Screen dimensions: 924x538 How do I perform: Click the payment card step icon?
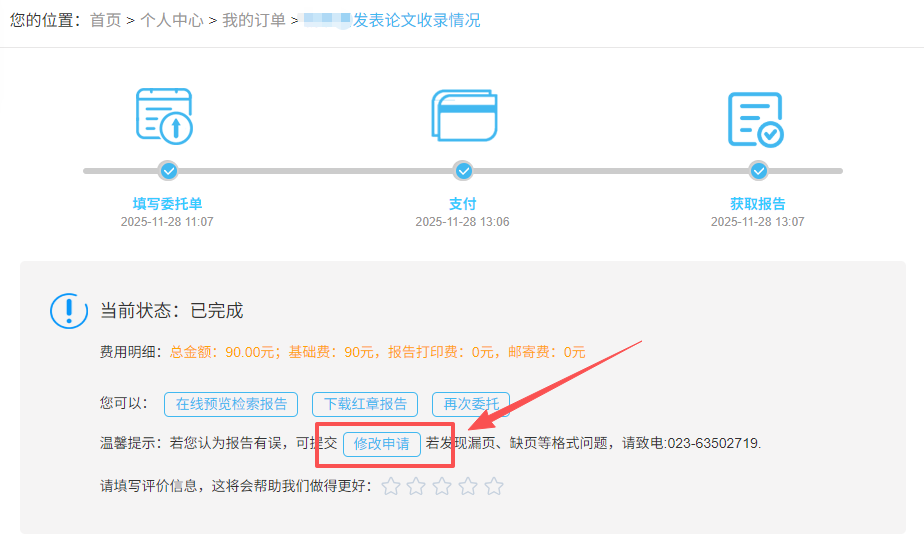click(x=463, y=116)
